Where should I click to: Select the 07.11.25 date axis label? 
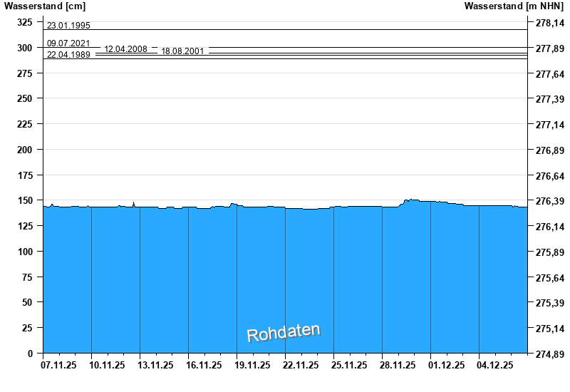click(58, 365)
